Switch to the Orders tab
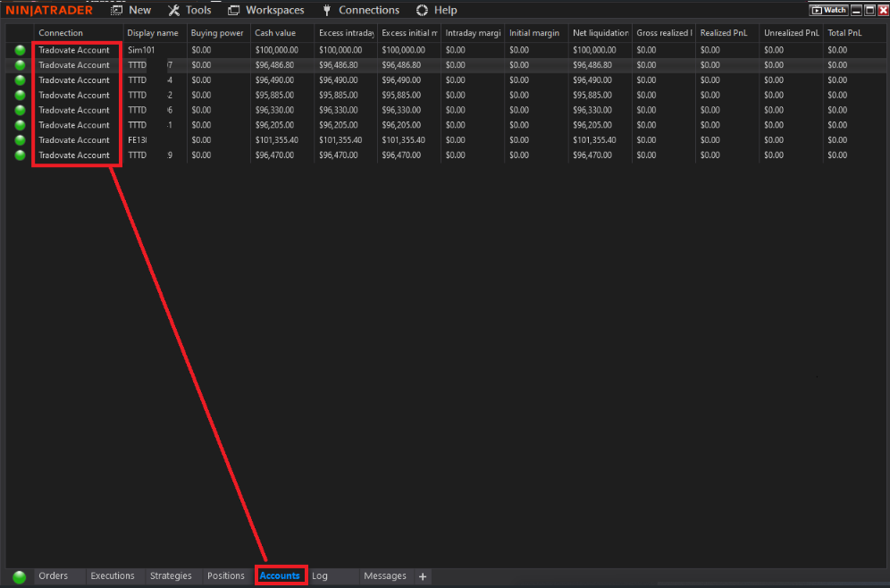Image resolution: width=890 pixels, height=588 pixels. coord(54,576)
